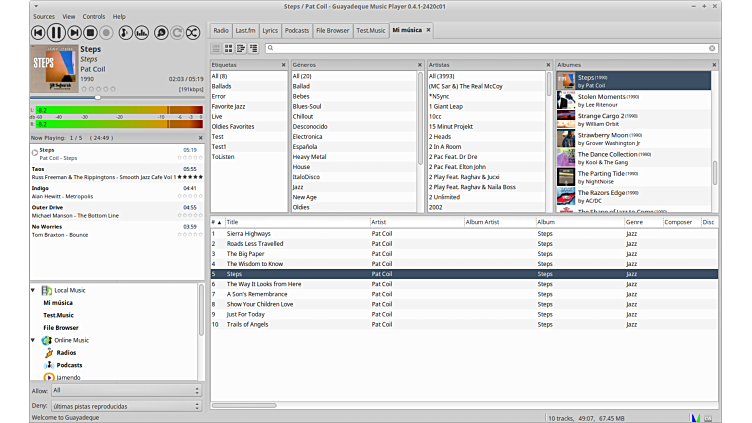This screenshot has width=752, height=423.
Task: Clear the search field with the X icon
Action: point(712,48)
